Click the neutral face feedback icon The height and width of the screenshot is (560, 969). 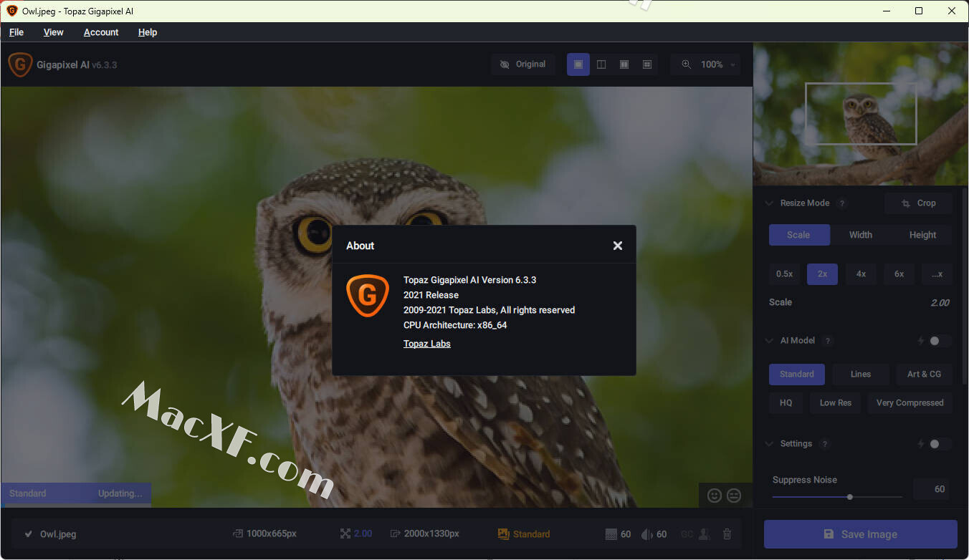734,495
